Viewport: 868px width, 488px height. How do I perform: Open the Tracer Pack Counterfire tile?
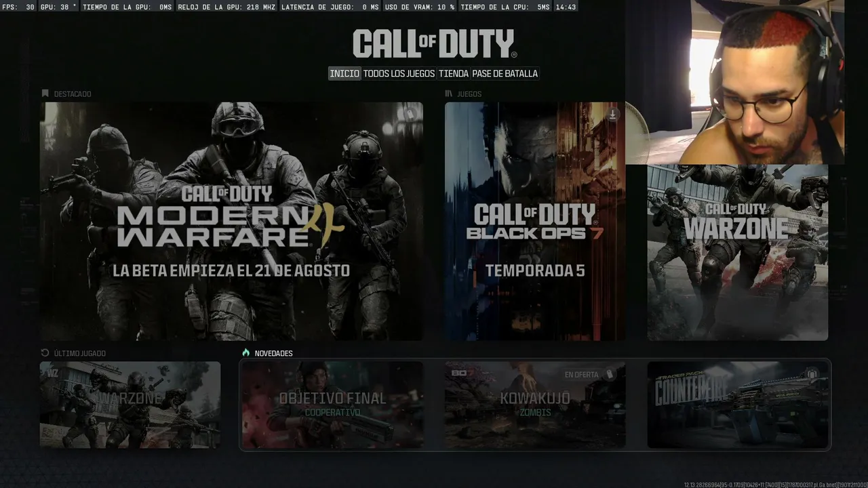(x=738, y=405)
